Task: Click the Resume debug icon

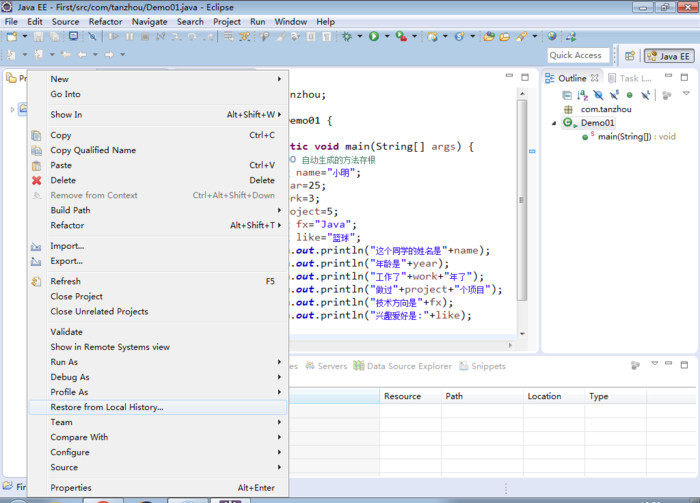Action: [113, 37]
